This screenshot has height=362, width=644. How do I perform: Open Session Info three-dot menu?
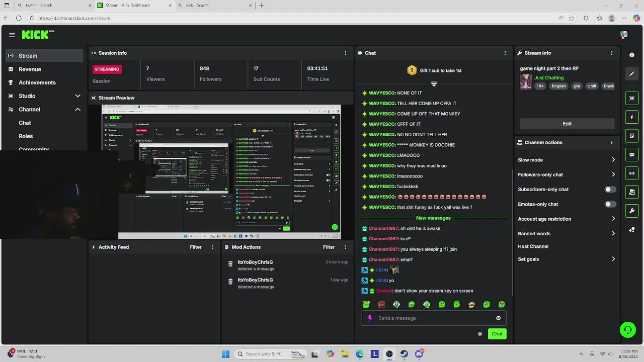pyautogui.click(x=345, y=53)
